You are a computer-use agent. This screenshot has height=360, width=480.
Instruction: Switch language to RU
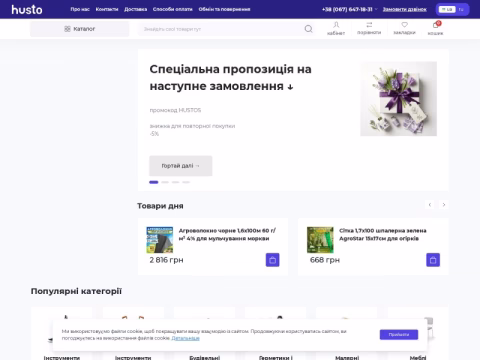pos(461,9)
